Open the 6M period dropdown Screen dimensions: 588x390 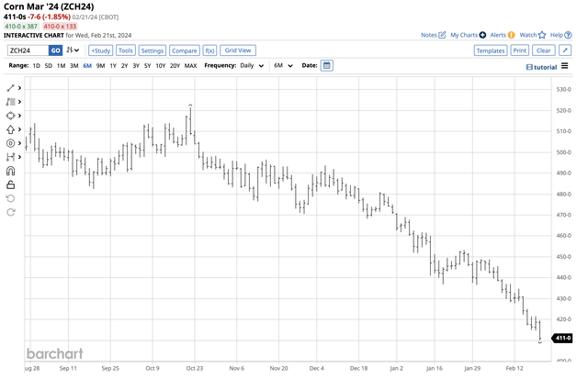[x=283, y=65]
